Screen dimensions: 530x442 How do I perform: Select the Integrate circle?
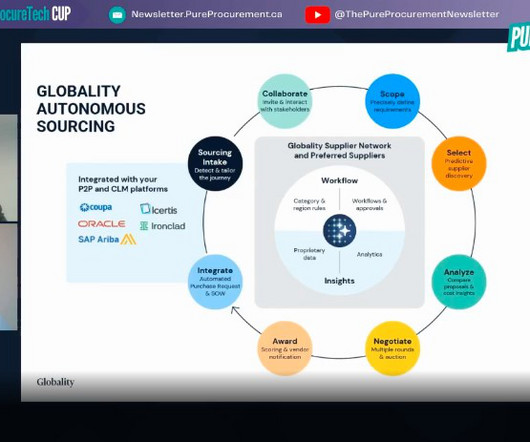(215, 282)
